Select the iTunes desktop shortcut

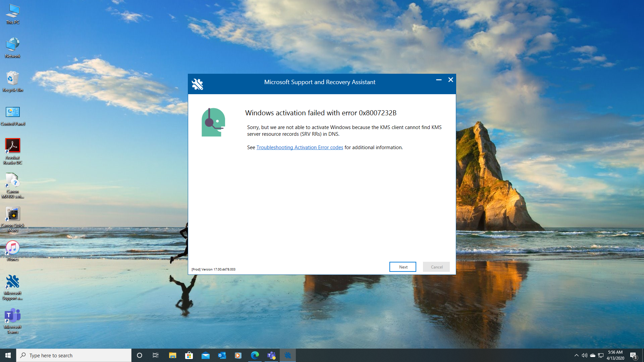12,251
